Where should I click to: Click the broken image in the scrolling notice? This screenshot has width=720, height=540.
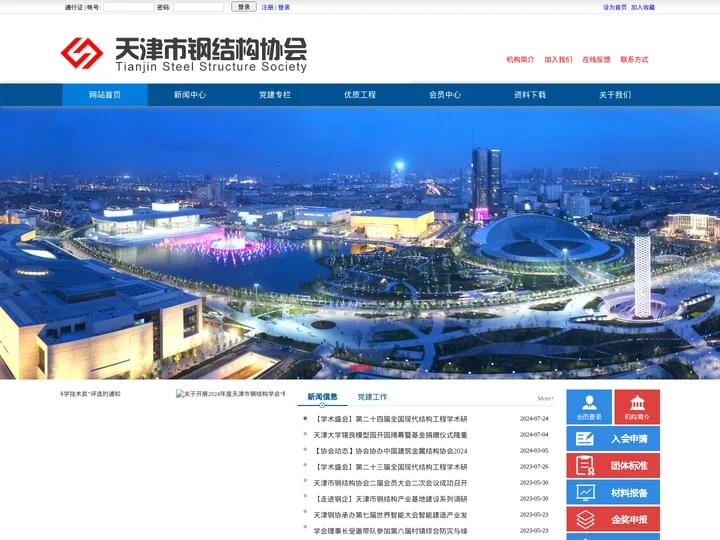(x=181, y=394)
